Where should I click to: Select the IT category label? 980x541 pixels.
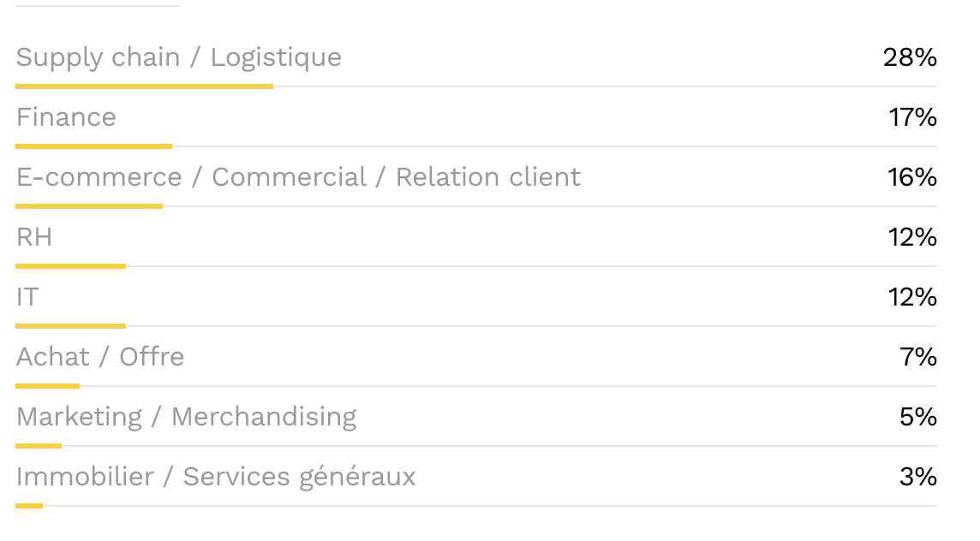[27, 297]
